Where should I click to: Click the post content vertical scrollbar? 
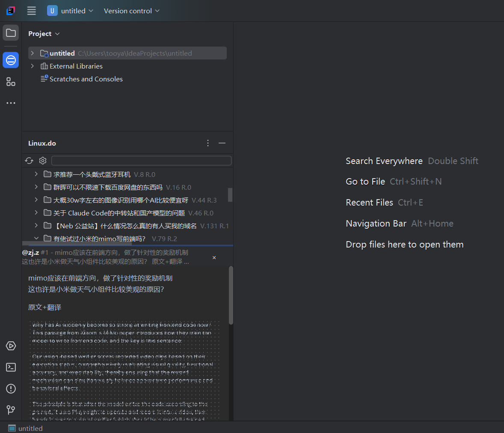pyautogui.click(x=231, y=295)
